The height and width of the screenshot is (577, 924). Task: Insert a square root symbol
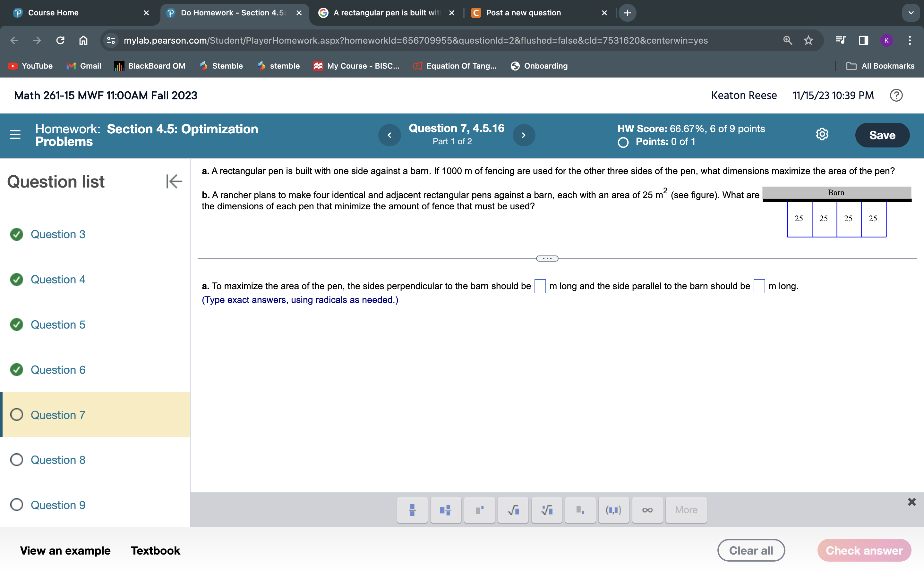point(513,510)
